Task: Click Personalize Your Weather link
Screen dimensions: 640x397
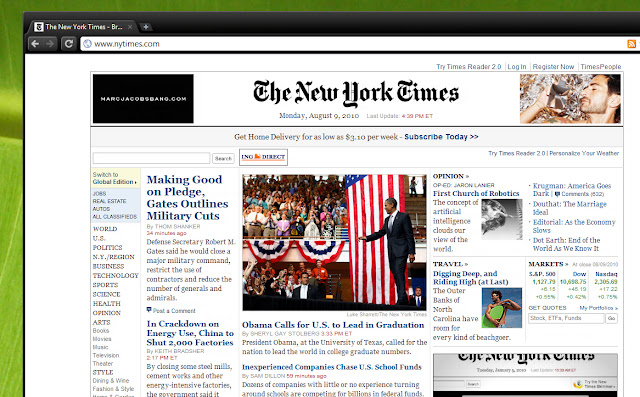Action: coord(584,153)
